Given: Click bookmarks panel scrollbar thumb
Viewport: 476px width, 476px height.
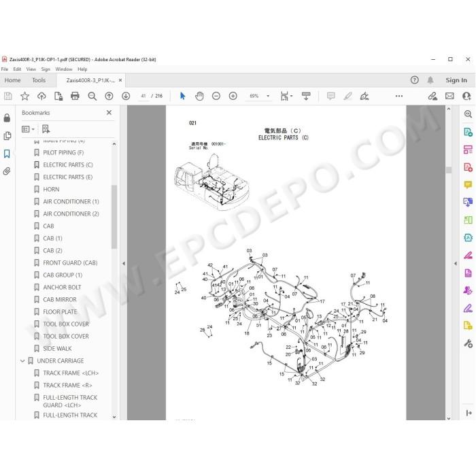Looking at the screenshot, I should pos(114,217).
